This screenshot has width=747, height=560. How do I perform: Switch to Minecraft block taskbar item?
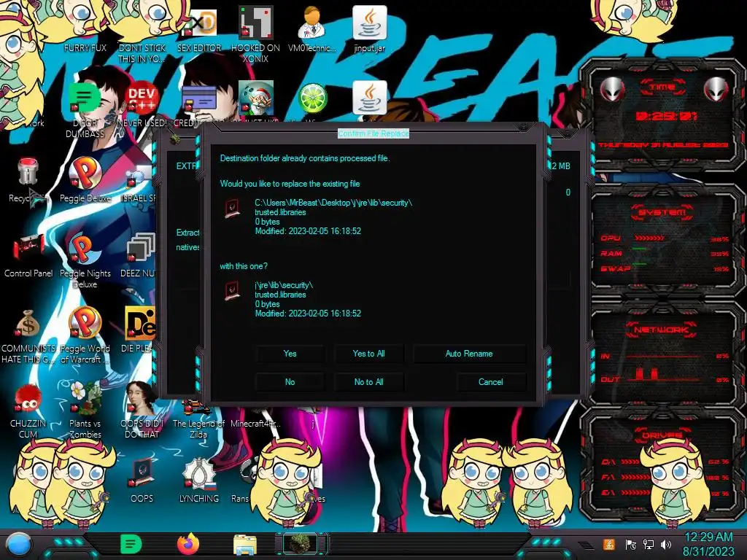(301, 544)
